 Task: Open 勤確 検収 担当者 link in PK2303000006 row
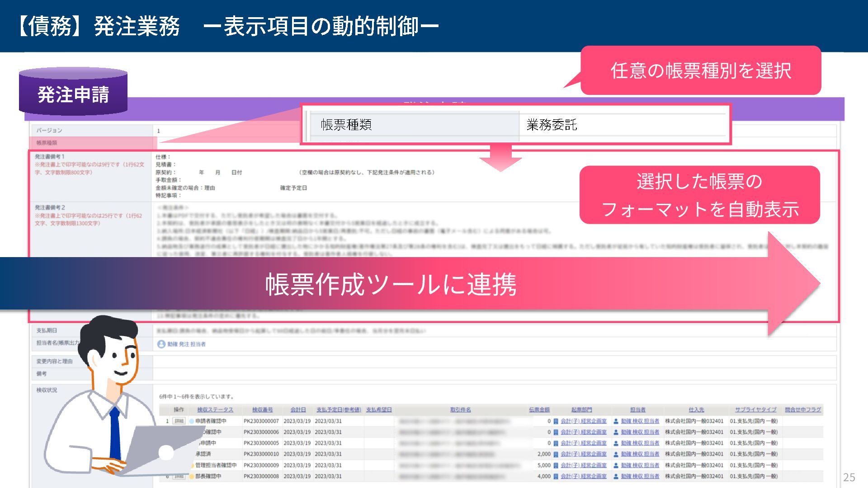coord(640,432)
